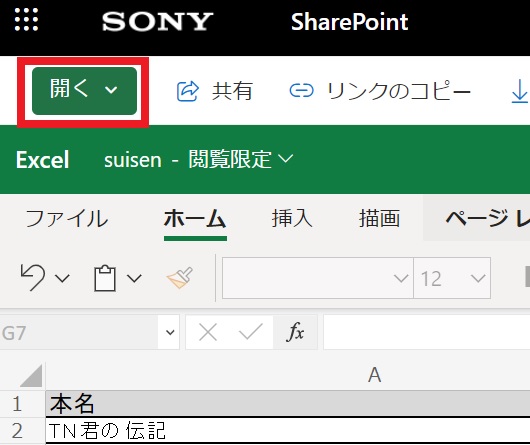Open the 描画 tab

(x=380, y=218)
